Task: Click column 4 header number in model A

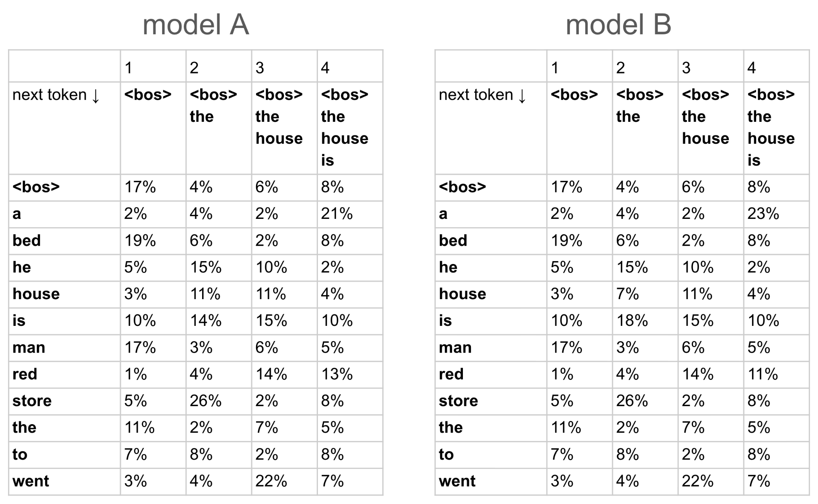Action: [x=325, y=68]
